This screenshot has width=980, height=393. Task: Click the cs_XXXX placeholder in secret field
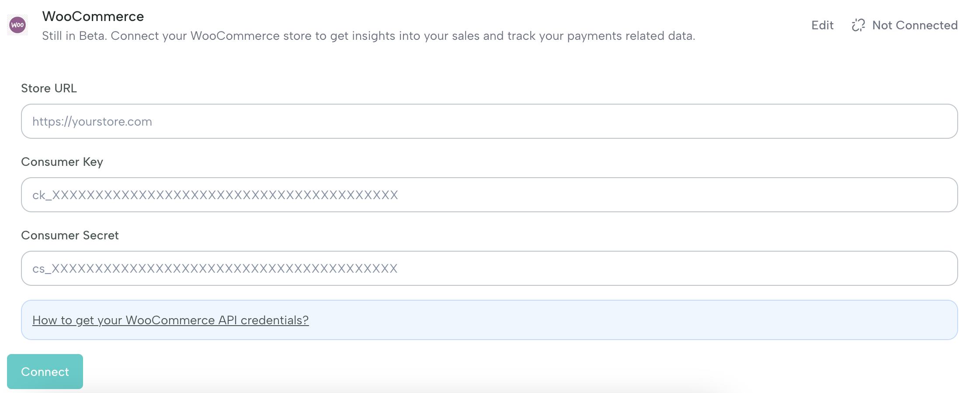[215, 268]
